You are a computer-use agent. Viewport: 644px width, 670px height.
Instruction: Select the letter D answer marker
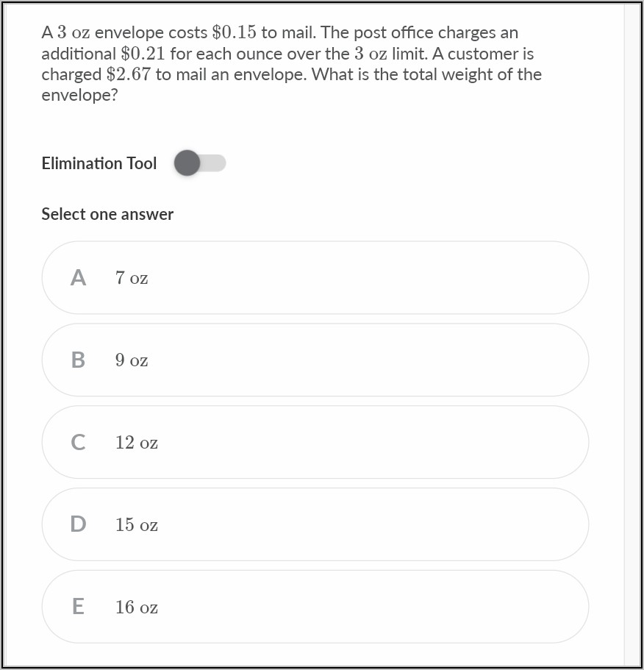[78, 524]
